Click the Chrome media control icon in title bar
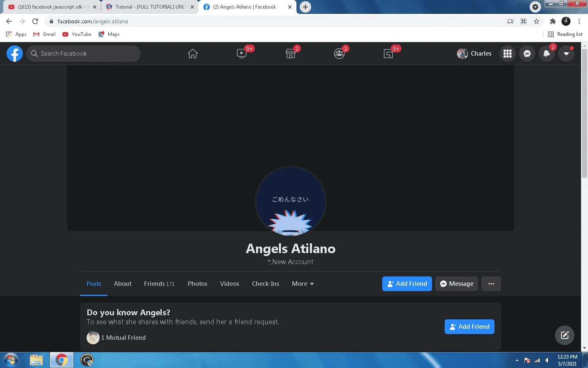Viewport: 588px width, 368px height. tap(535, 7)
